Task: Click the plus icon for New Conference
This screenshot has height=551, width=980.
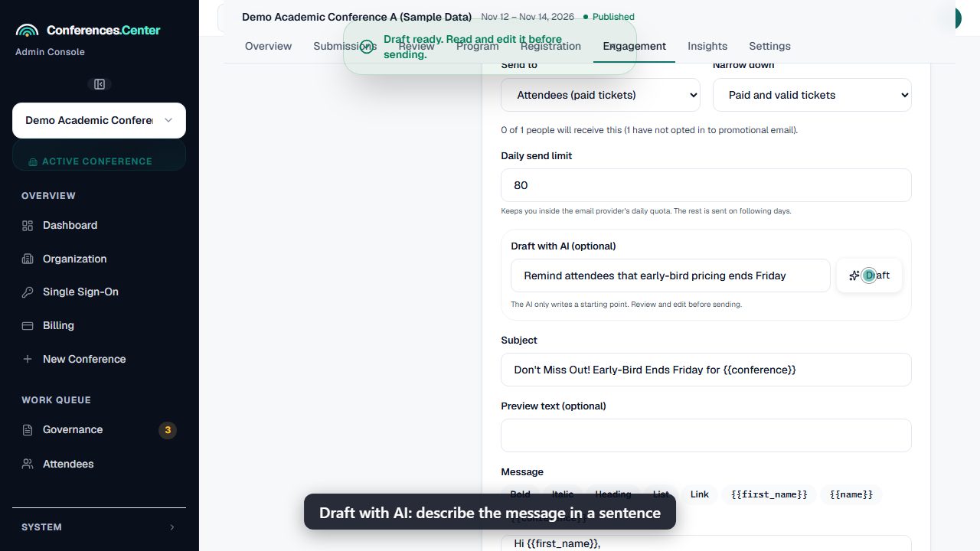Action: point(28,359)
